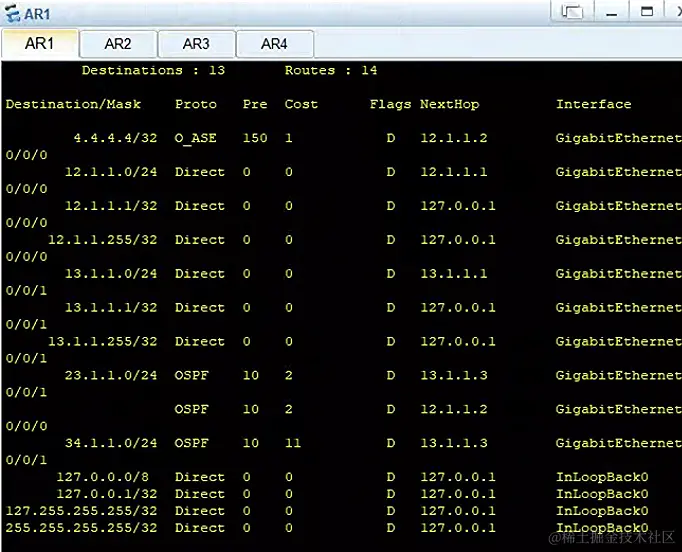
Task: Click the 255.255.255.255/32 destination entry
Action: pyautogui.click(x=81, y=528)
